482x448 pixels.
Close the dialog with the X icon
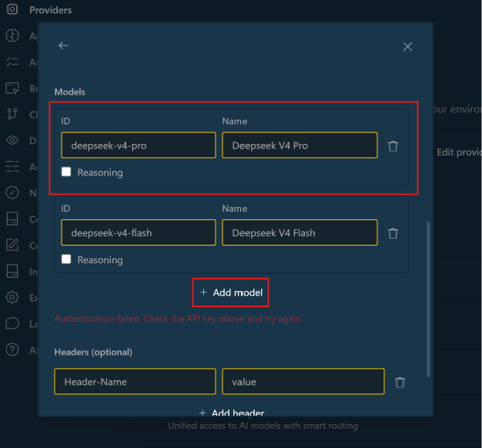pyautogui.click(x=407, y=47)
